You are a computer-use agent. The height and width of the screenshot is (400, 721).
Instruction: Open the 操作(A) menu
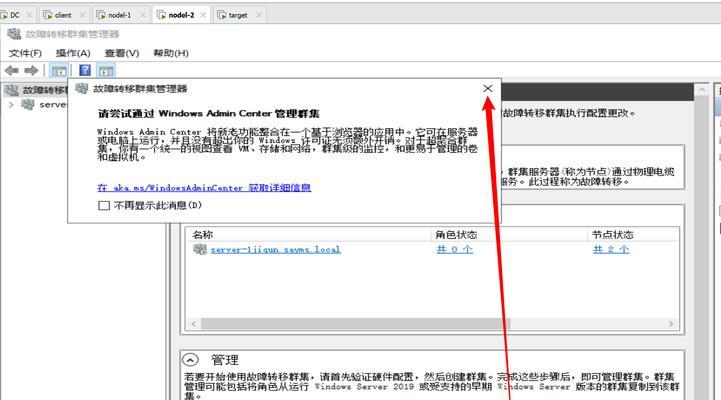[x=73, y=53]
